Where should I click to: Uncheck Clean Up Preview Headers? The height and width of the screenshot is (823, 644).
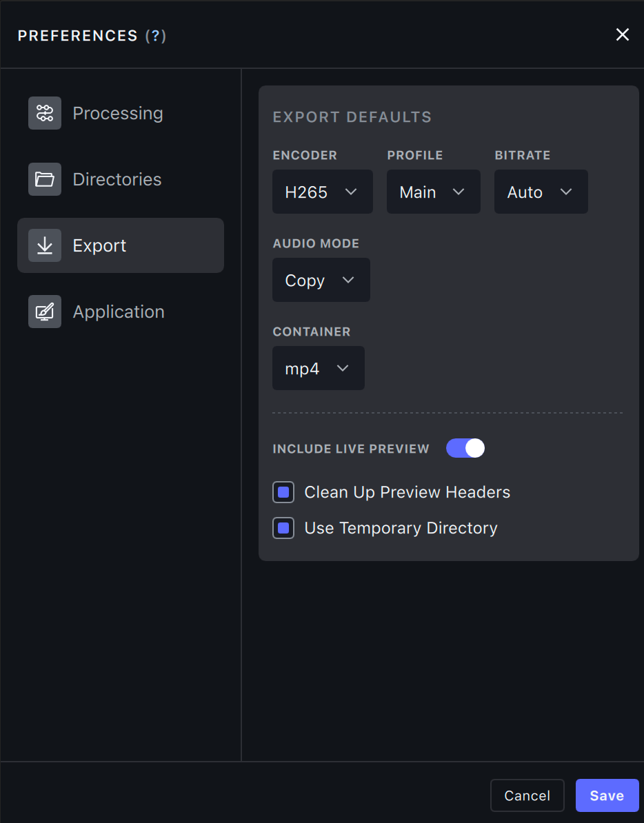[283, 492]
